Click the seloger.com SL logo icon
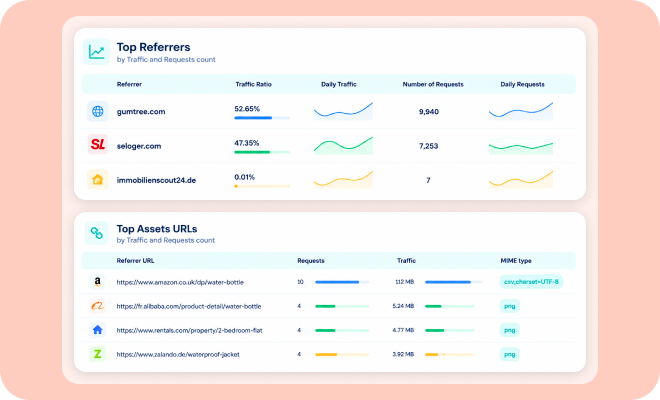660x400 pixels. click(98, 145)
